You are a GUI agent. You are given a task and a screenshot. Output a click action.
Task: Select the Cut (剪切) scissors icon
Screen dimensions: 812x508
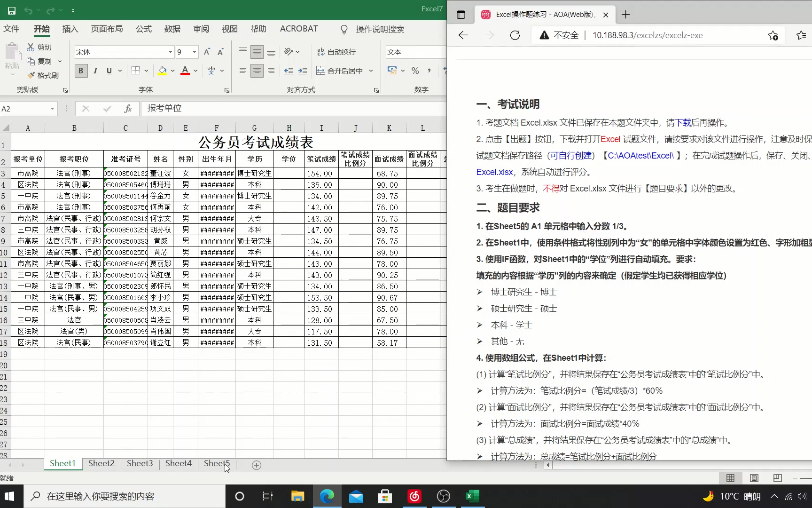pos(31,47)
